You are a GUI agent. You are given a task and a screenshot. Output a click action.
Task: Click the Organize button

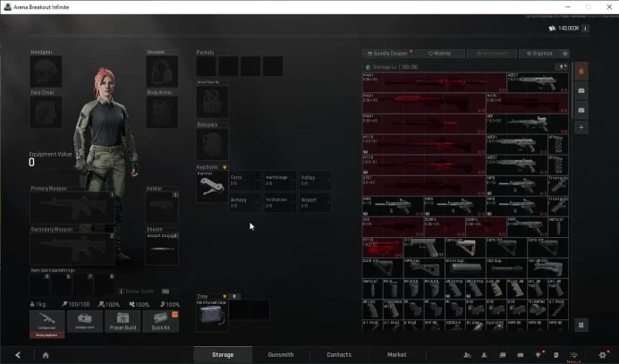click(539, 54)
